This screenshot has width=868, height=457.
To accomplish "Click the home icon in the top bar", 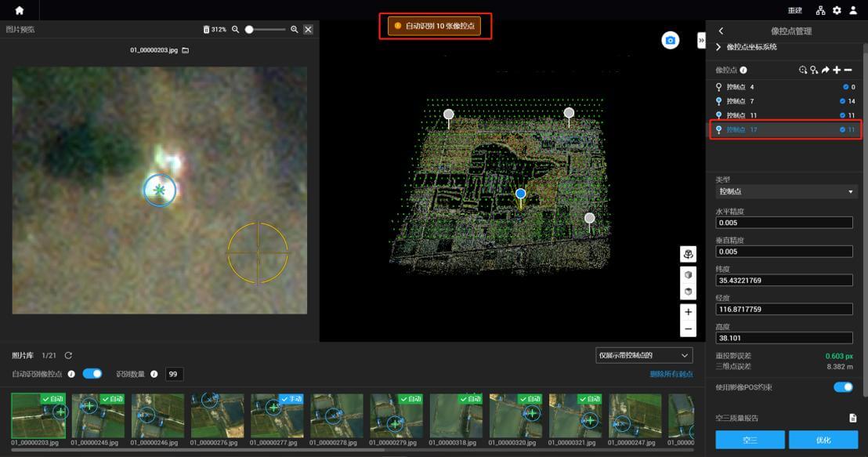I will (x=20, y=10).
